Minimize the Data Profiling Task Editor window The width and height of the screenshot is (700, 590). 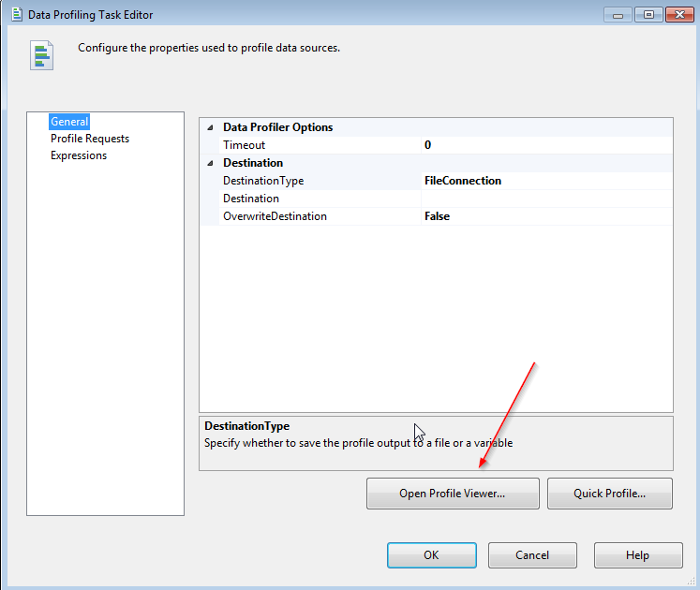[x=618, y=15]
